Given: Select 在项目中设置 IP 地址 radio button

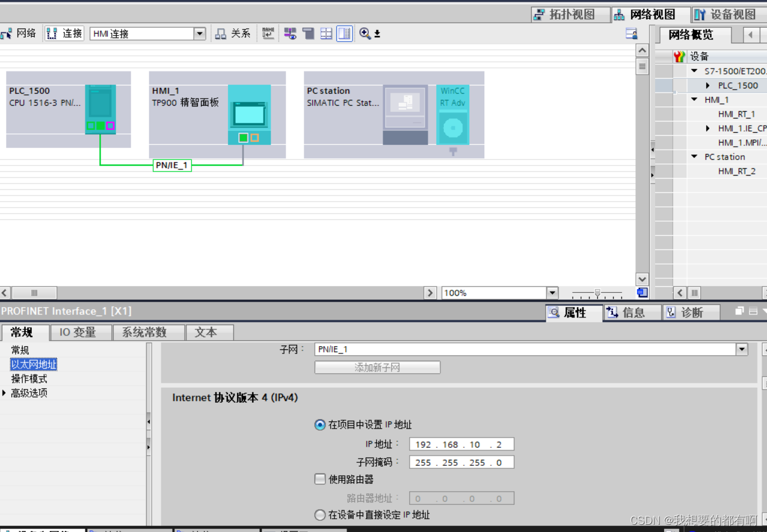Looking at the screenshot, I should 320,425.
